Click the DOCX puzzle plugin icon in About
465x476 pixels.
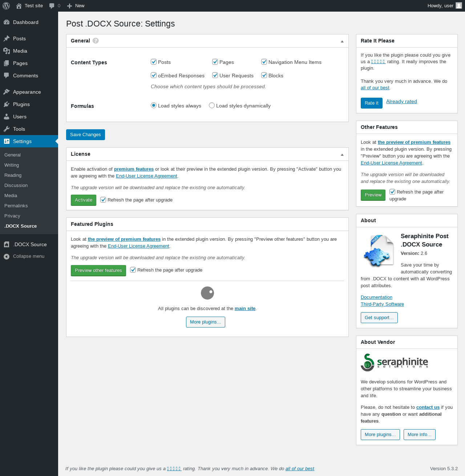(x=378, y=250)
